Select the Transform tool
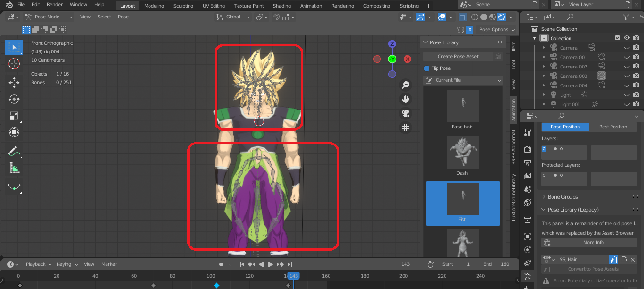The image size is (644, 289). pos(14,133)
